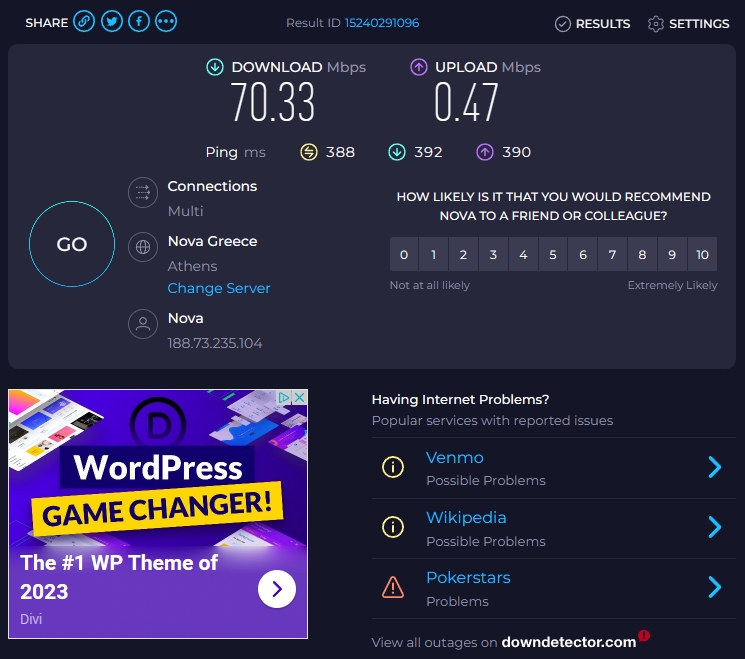Share result on Twitter
Viewport: 745px width, 659px height.
coord(112,21)
